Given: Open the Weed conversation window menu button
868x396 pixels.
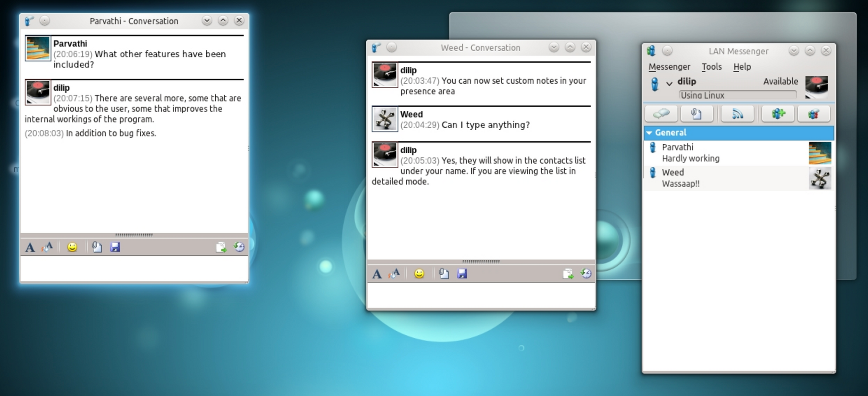Looking at the screenshot, I should (376, 48).
